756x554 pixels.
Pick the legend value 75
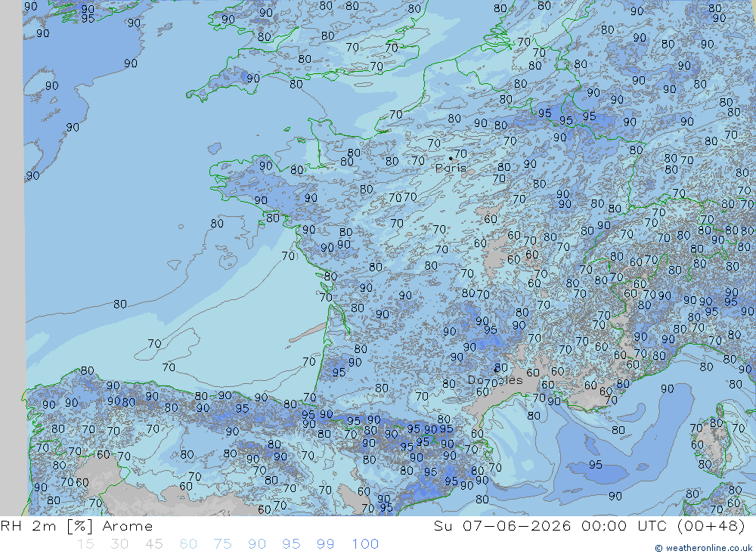(x=222, y=544)
